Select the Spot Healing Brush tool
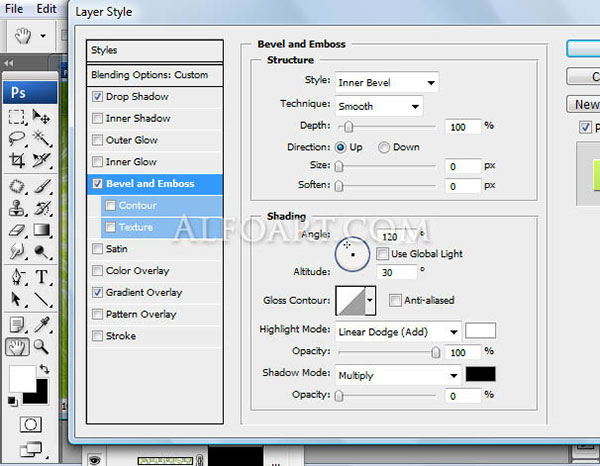The height and width of the screenshot is (466, 600). (16, 186)
